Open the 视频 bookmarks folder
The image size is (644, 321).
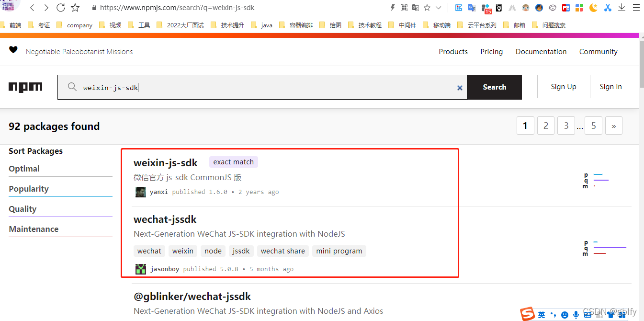point(110,25)
